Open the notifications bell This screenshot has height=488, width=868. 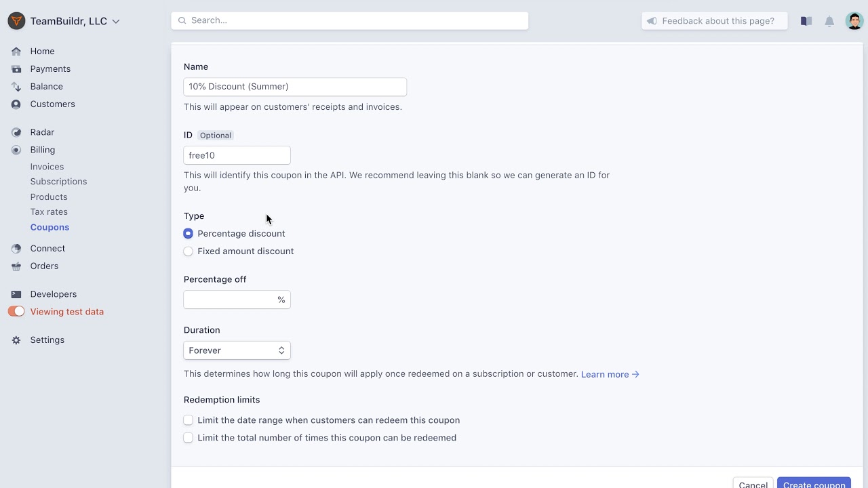click(829, 21)
